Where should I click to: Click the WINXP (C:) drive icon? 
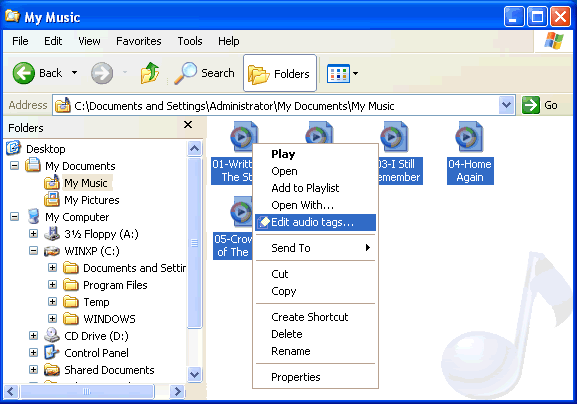52,251
